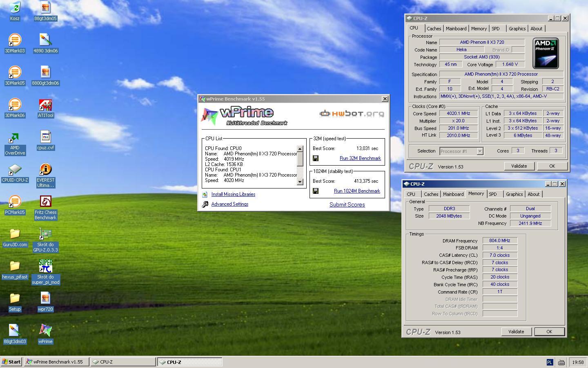Select the wpr720 desktop file

[45, 301]
